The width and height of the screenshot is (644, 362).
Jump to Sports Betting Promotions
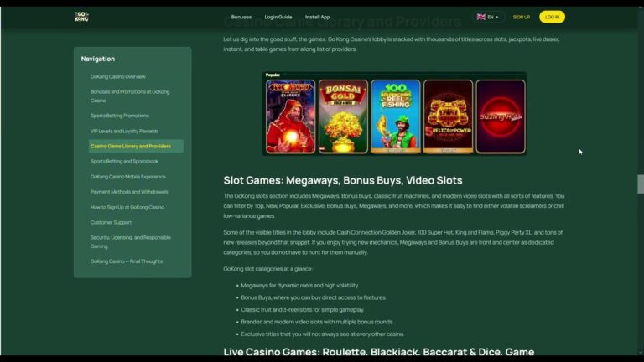[x=120, y=116]
